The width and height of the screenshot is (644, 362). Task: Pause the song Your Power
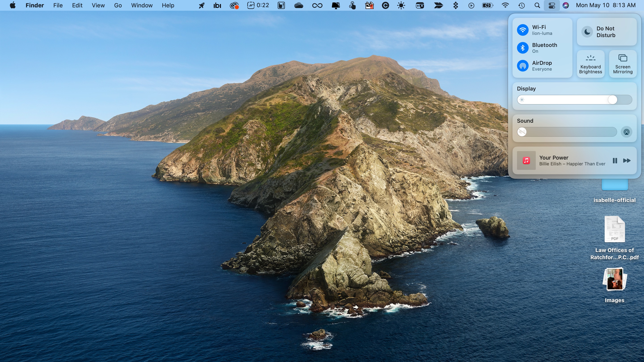coord(615,161)
